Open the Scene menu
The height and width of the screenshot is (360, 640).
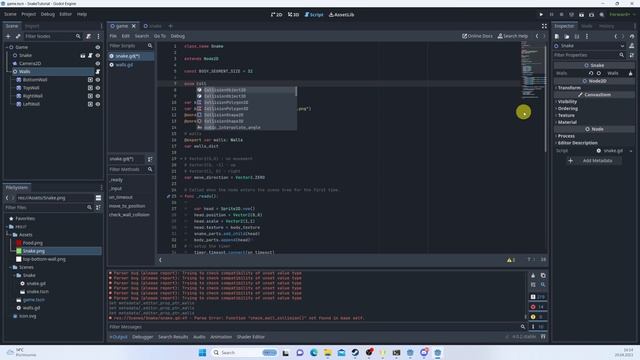[10, 14]
